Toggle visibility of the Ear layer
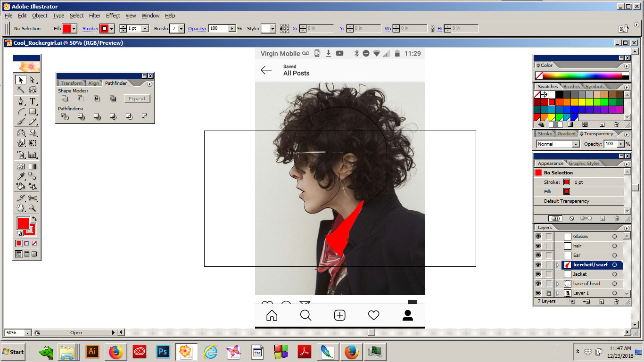Image resolution: width=644 pixels, height=362 pixels. (x=538, y=255)
